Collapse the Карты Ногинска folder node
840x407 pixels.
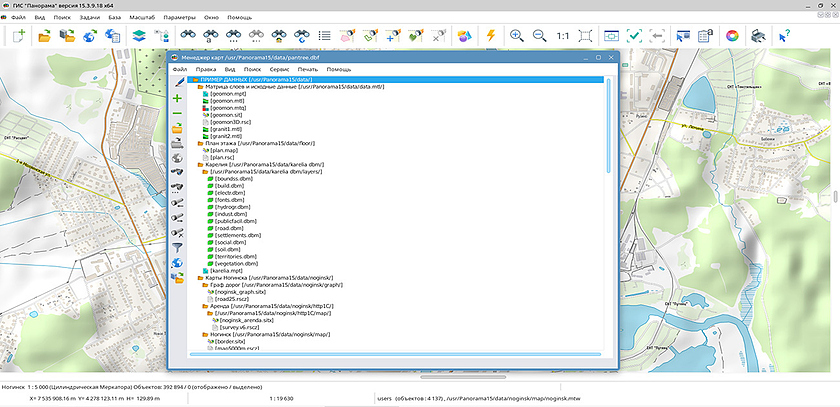tap(201, 277)
